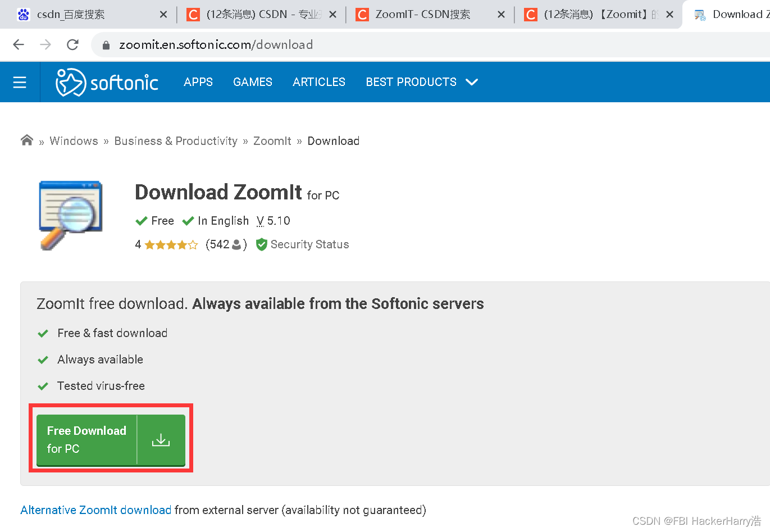Open the Alternative ZoomIt download link
Screen dimensions: 770x532
tap(95, 510)
